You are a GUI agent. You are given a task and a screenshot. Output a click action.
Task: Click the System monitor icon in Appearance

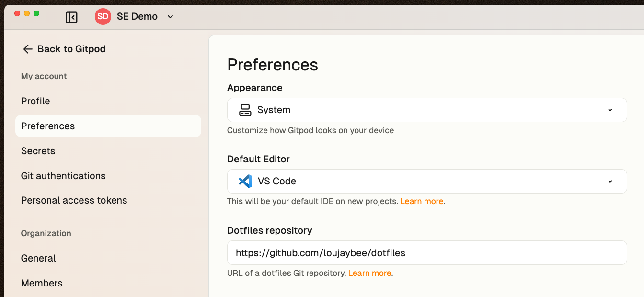[245, 110]
